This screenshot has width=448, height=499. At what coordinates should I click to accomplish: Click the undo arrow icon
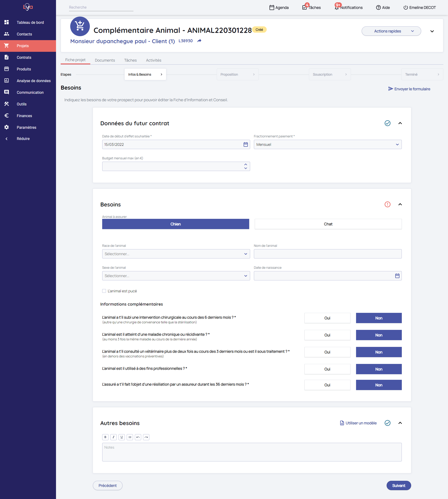tap(138, 437)
